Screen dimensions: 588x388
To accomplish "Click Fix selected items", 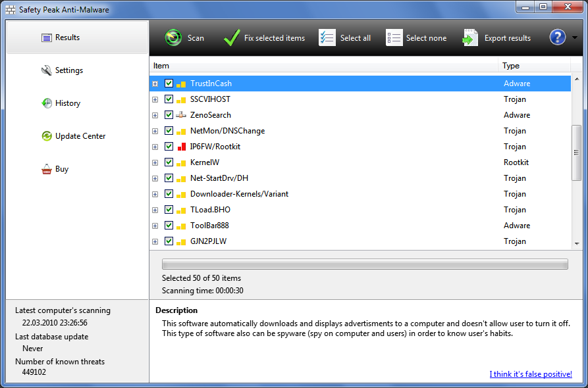I will [264, 38].
